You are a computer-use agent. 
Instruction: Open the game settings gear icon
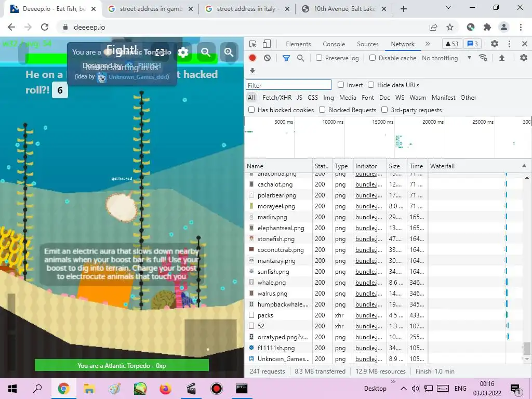[183, 52]
